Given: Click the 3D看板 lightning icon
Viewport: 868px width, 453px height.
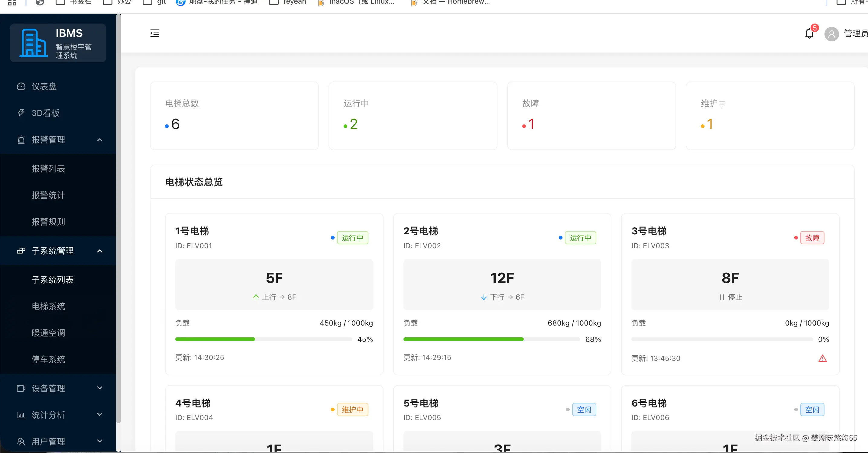Looking at the screenshot, I should point(21,113).
